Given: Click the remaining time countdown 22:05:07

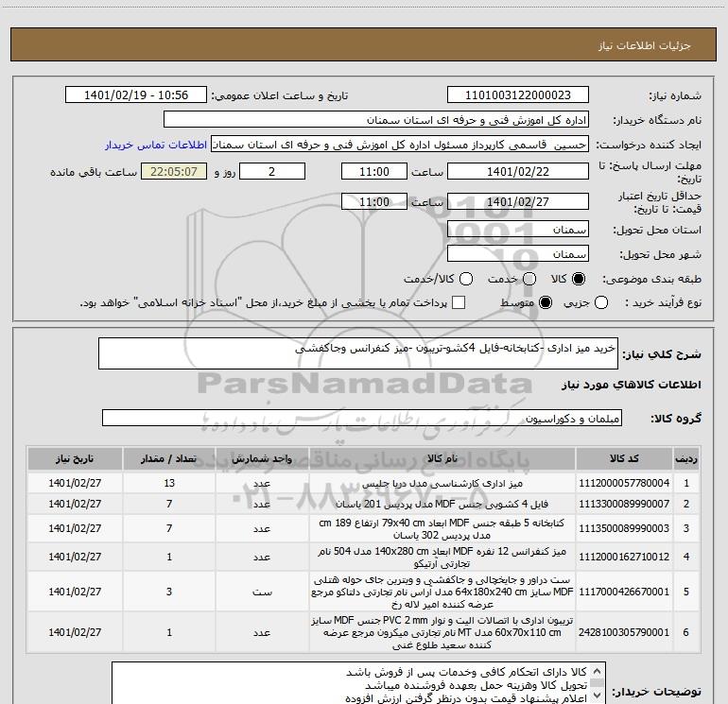Looking at the screenshot, I should click(x=174, y=171).
